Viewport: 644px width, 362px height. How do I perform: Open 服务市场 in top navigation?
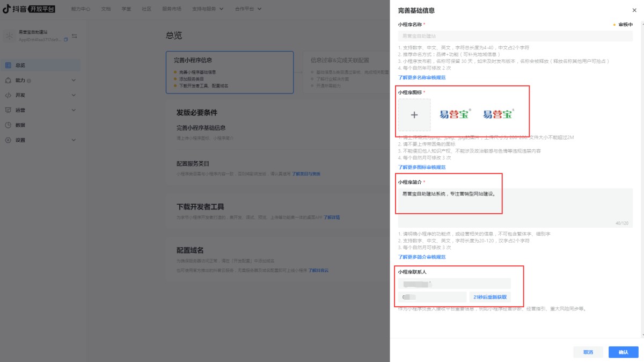pos(172,9)
